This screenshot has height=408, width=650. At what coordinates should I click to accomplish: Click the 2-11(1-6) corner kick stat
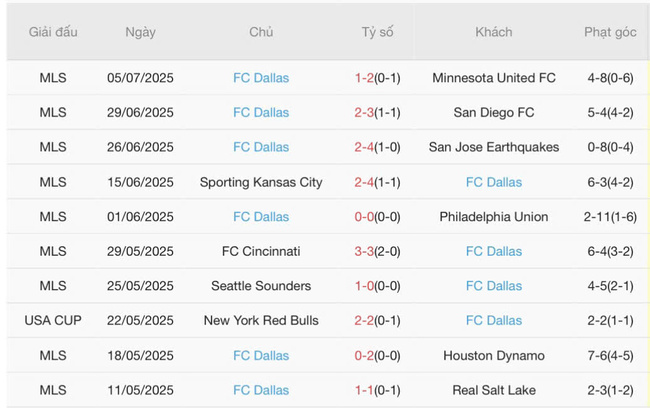tap(610, 217)
